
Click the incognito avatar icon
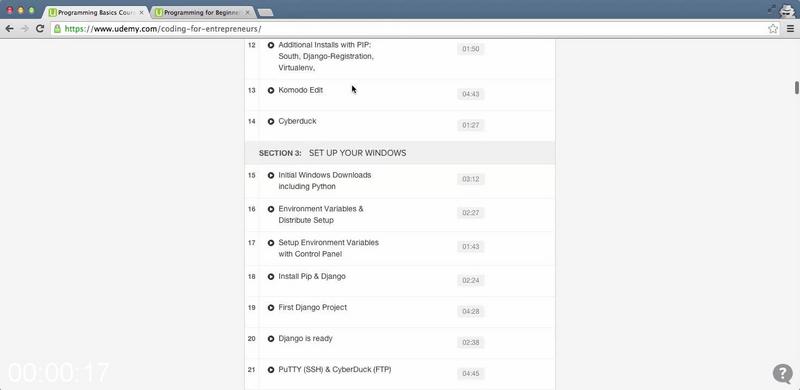(x=788, y=10)
